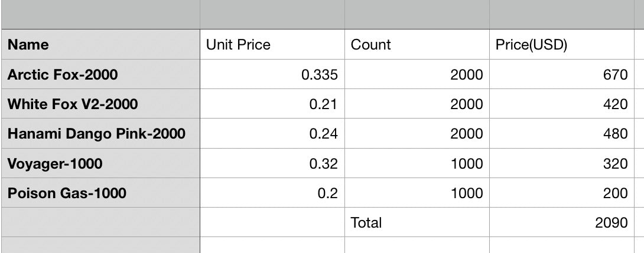Screen dimensions: 644x253
Task: Click the "Price(USD)" header cell
Action: coord(561,45)
